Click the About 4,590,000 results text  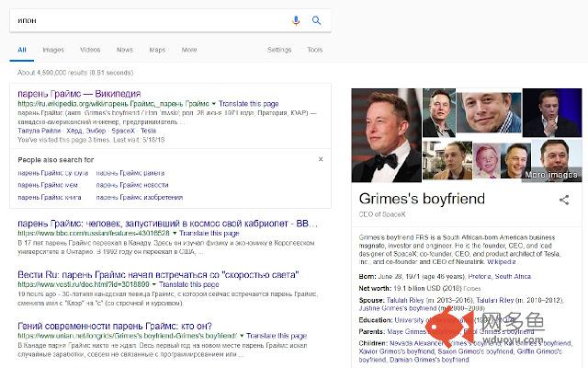[75, 73]
